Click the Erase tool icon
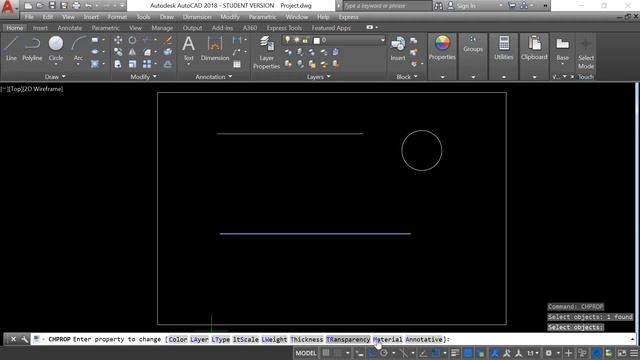 [168, 40]
